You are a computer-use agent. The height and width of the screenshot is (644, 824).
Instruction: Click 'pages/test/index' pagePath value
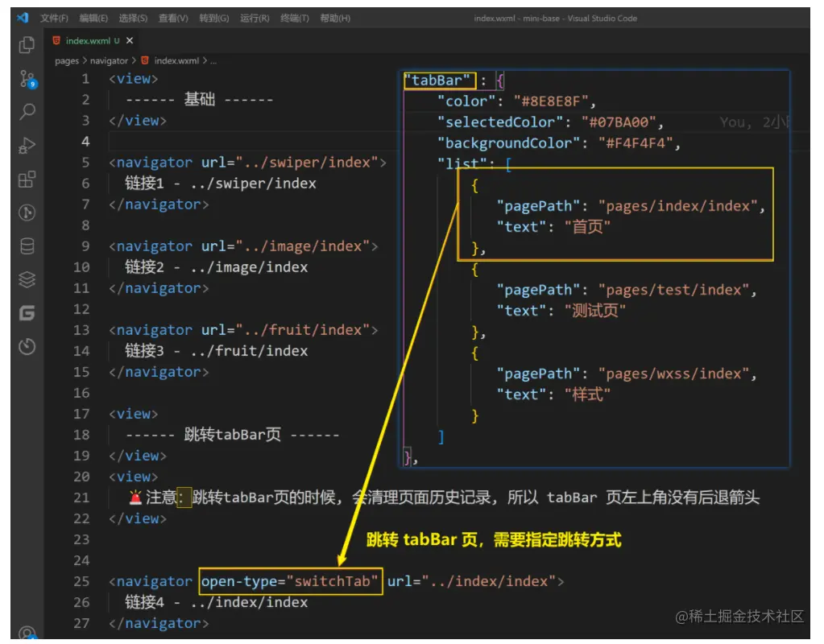673,290
